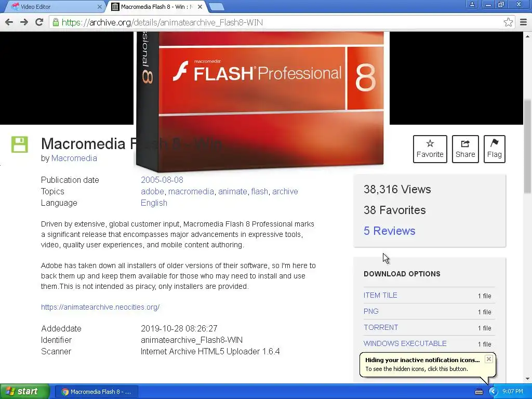Viewport: 532px width, 399px height.
Task: Open the 2005-08-08 publication date link
Action: pyautogui.click(x=162, y=180)
